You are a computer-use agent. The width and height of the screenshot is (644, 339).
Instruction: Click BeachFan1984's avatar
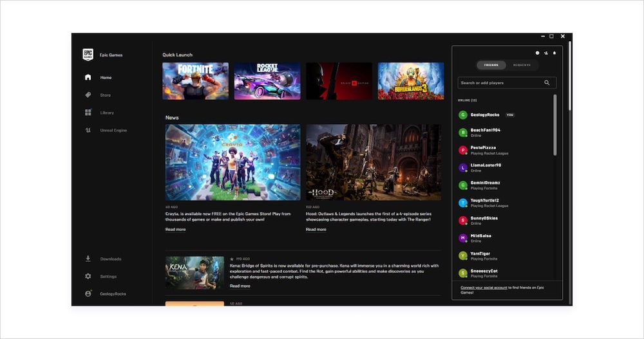point(463,133)
